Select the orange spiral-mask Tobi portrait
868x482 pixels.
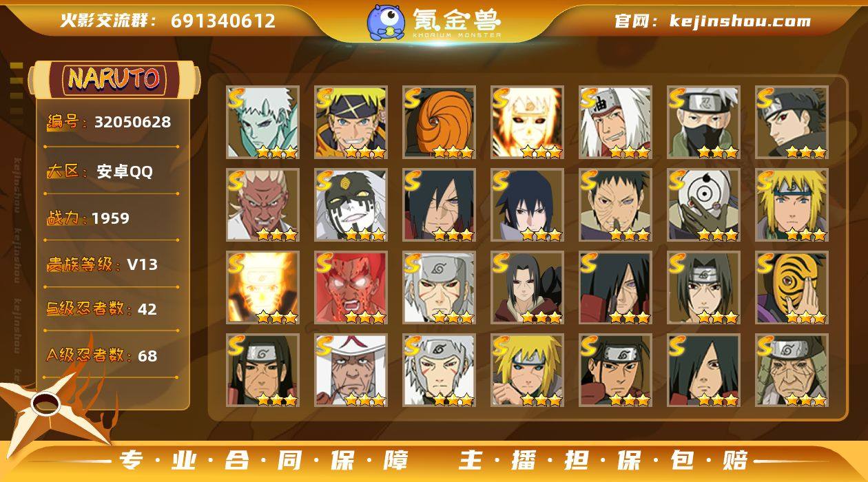coord(439,122)
